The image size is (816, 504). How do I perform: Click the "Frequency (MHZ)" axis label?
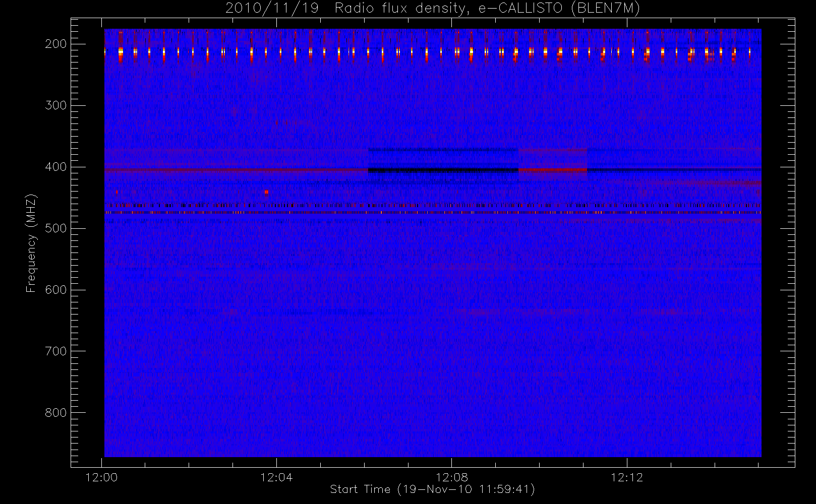31,243
